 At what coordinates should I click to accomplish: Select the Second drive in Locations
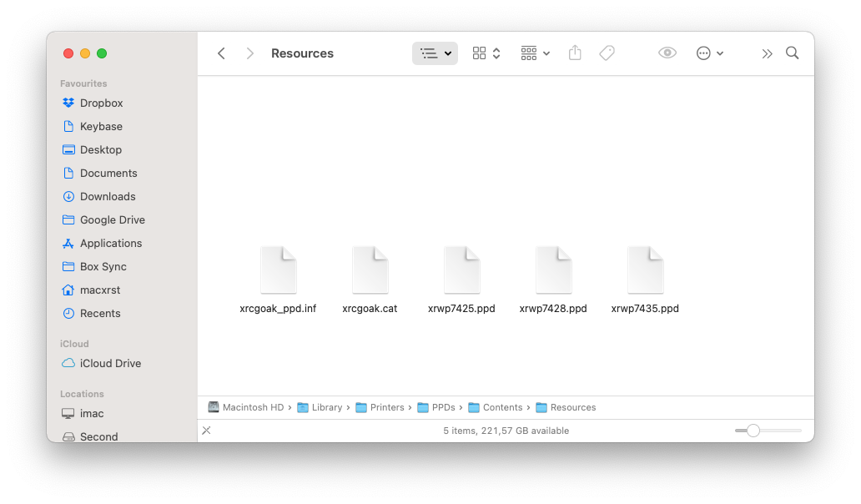coord(98,436)
